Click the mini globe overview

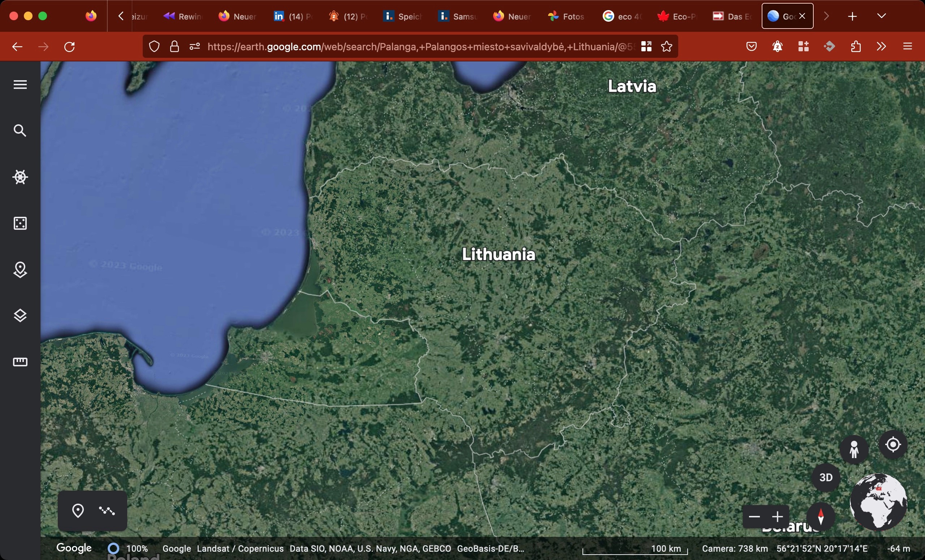coord(878,502)
